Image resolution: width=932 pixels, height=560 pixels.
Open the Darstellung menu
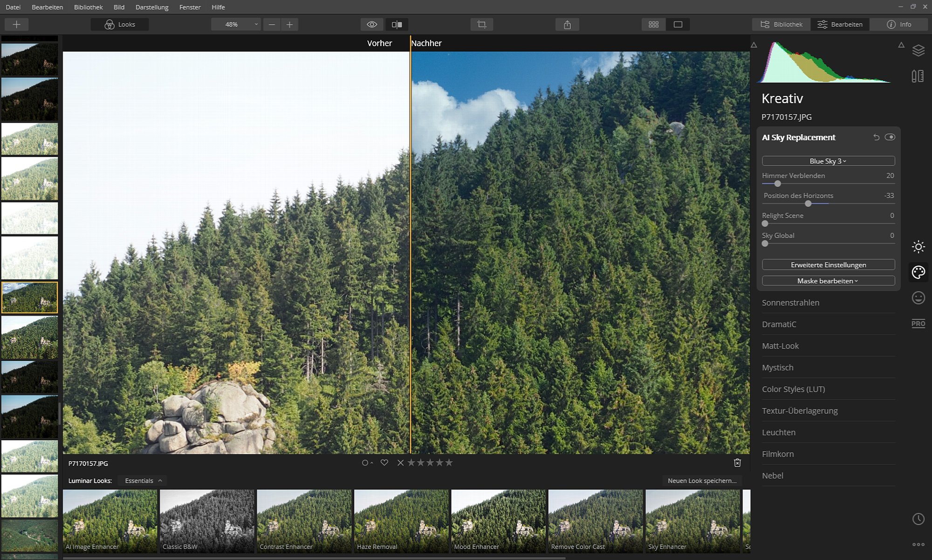(152, 7)
